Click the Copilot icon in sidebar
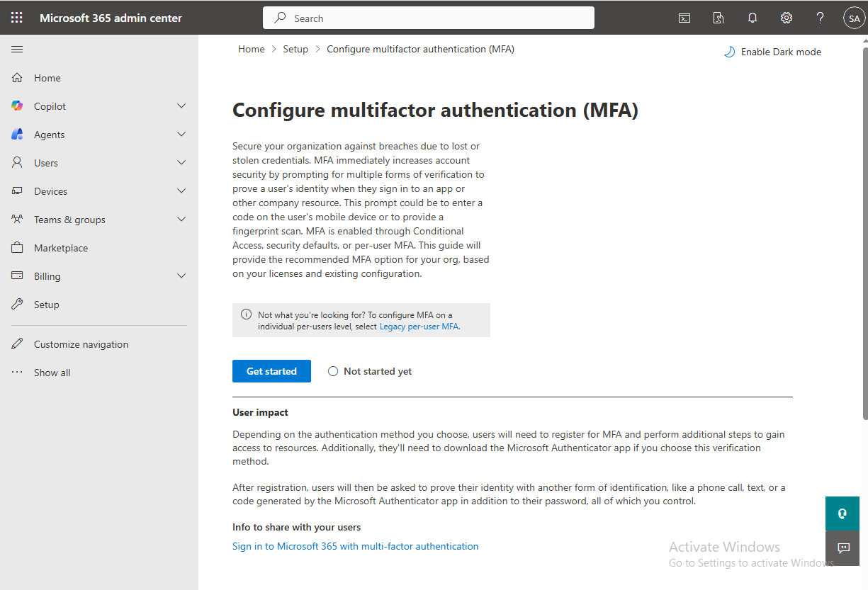This screenshot has height=590, width=868. (17, 106)
